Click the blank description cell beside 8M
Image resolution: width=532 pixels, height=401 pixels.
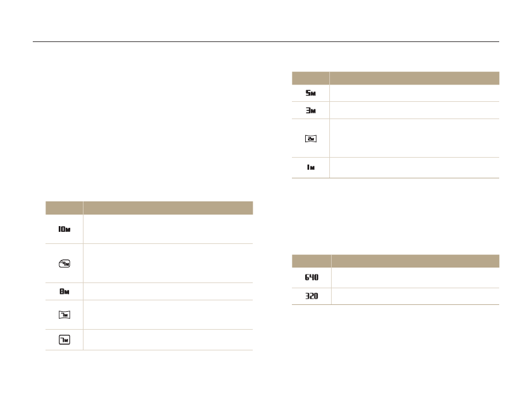click(168, 291)
